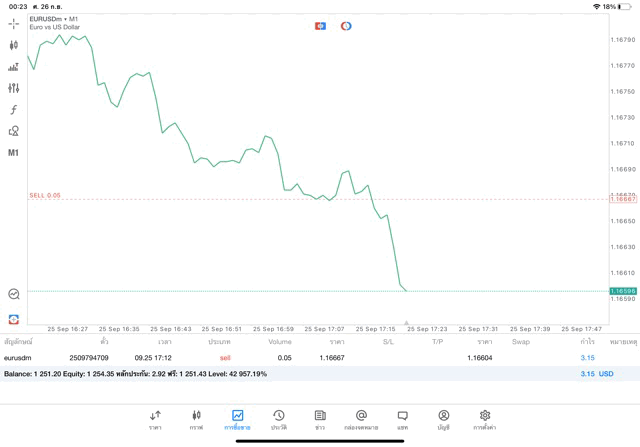The width and height of the screenshot is (640, 447).
Task: Open chart settings sliders icon
Action: [14, 88]
